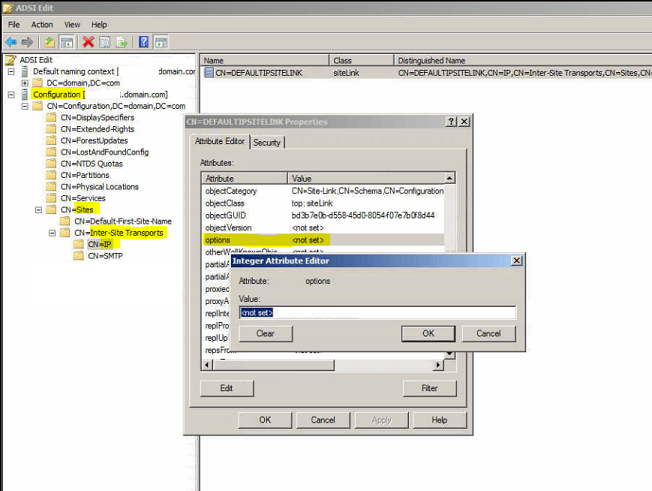The image size is (652, 491).
Task: Collapse the CN=Configuration,DC=domain,DC=com node
Action: pyautogui.click(x=25, y=106)
